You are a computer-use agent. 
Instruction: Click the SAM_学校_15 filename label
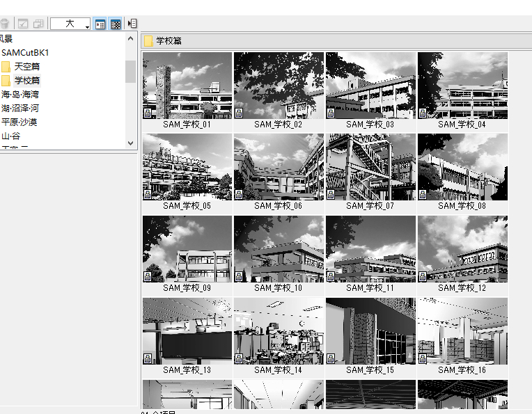coord(370,370)
